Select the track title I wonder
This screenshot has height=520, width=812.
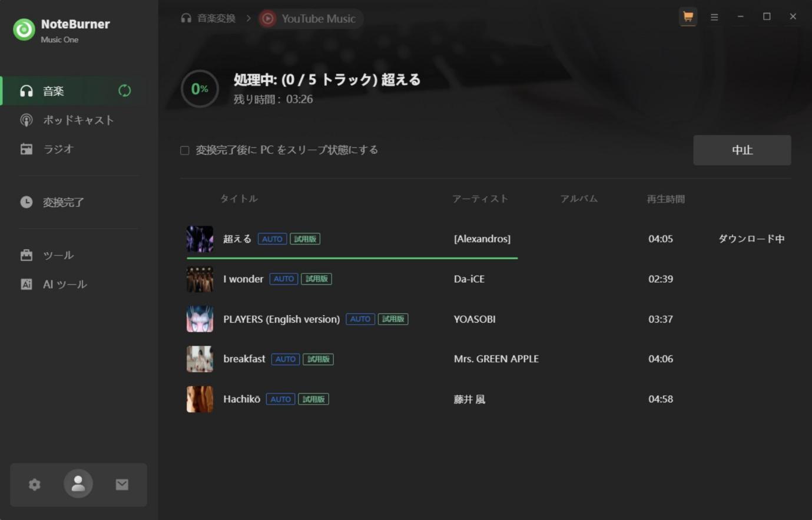(x=243, y=279)
